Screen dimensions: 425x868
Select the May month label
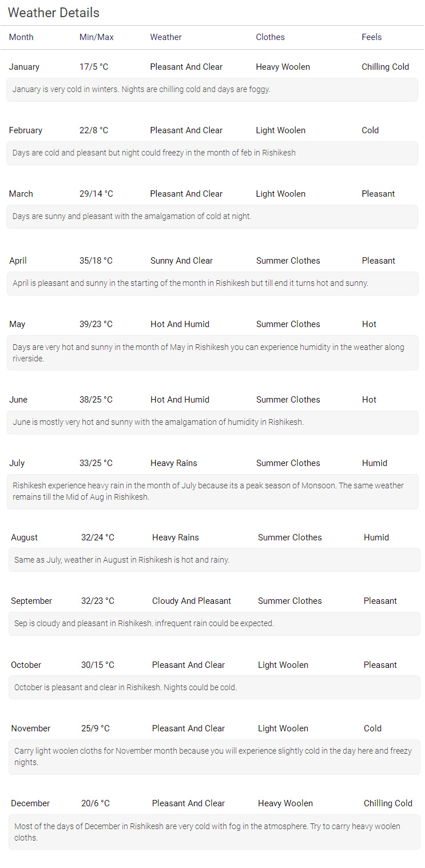tap(17, 324)
